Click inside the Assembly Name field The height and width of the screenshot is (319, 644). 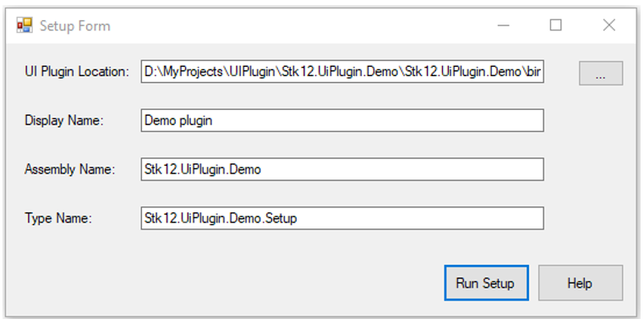(342, 169)
